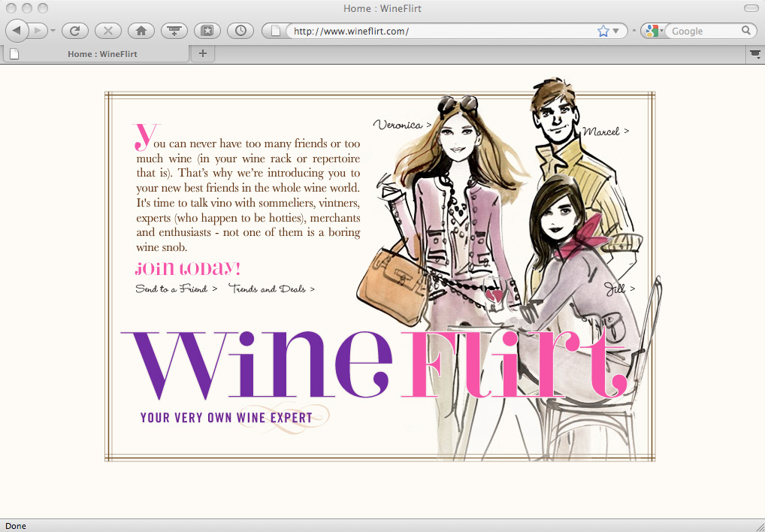Open the back/forward history dropdown arrow
The width and height of the screenshot is (765, 532).
tap(53, 31)
